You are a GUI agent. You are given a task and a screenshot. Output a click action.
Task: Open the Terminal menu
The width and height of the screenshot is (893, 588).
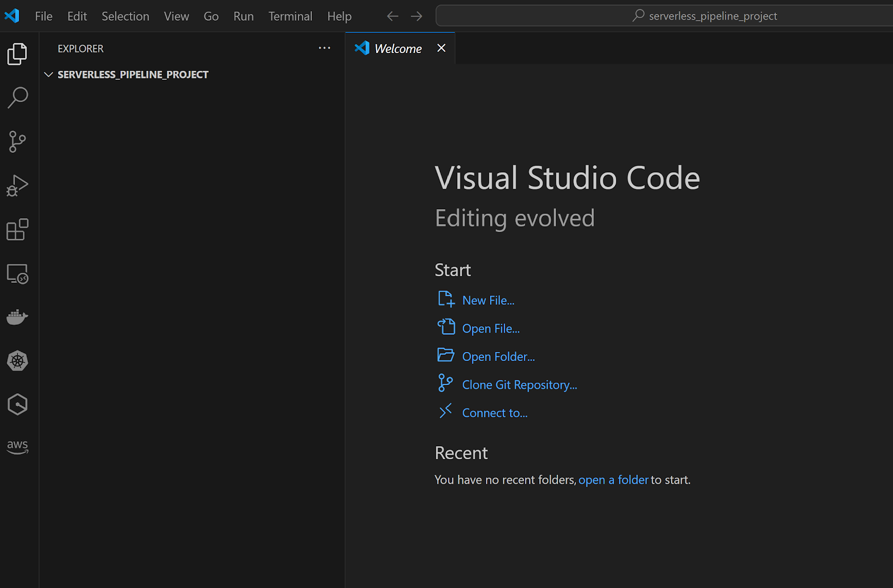click(x=290, y=16)
